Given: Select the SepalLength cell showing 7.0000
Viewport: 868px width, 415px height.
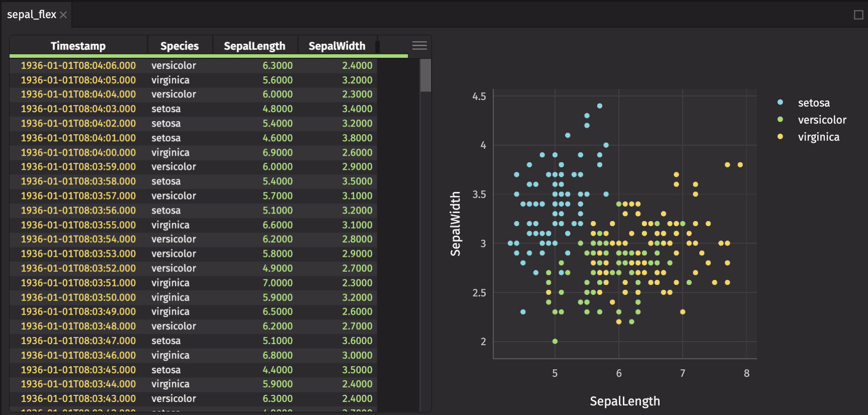Looking at the screenshot, I should click(x=277, y=283).
